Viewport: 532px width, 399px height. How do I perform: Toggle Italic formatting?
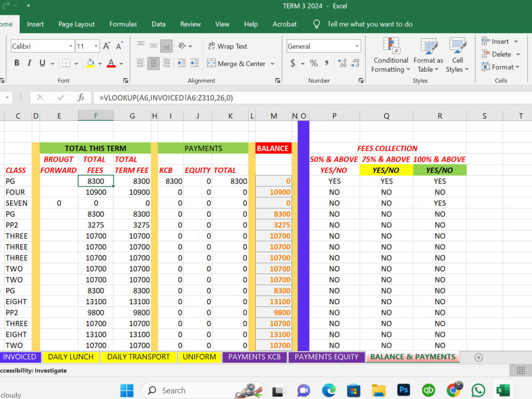coord(29,63)
